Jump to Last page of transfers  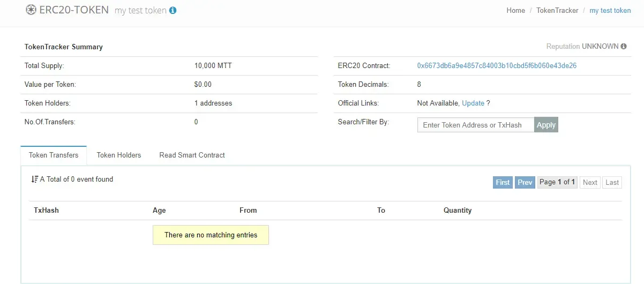tap(612, 182)
